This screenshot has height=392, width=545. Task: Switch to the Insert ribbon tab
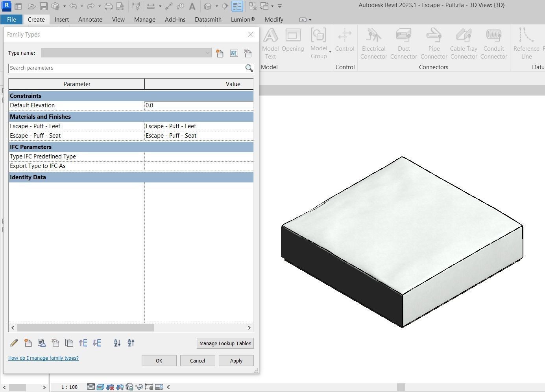(x=62, y=20)
